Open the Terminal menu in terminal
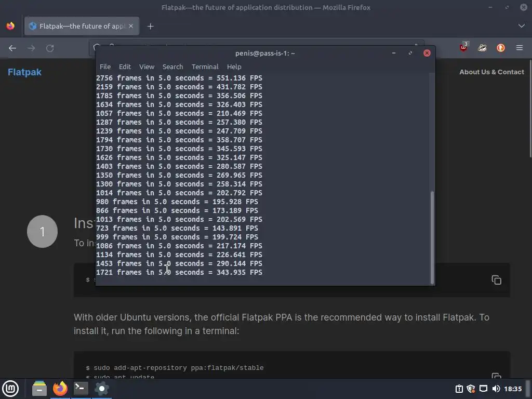 tap(205, 67)
